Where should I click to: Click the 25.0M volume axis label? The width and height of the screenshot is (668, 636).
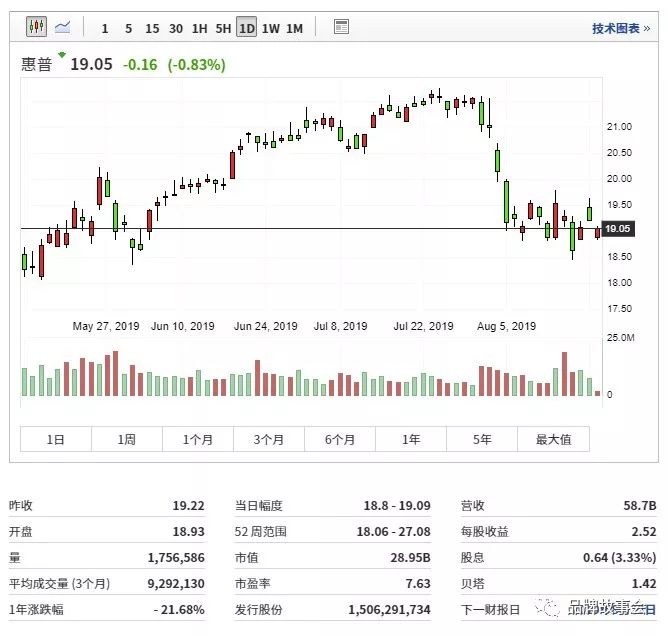[621, 338]
